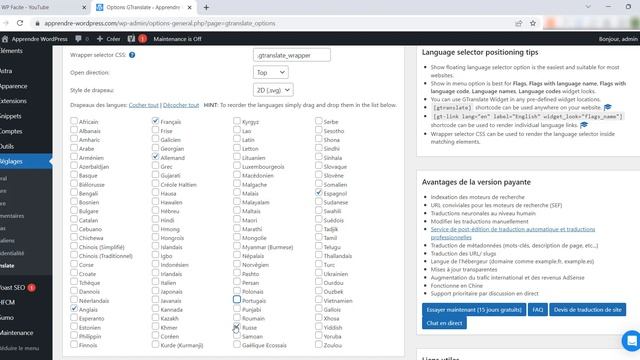The width and height of the screenshot is (640, 360).
Task: Open a new browser tab with the plus icon
Action: click(206, 7)
